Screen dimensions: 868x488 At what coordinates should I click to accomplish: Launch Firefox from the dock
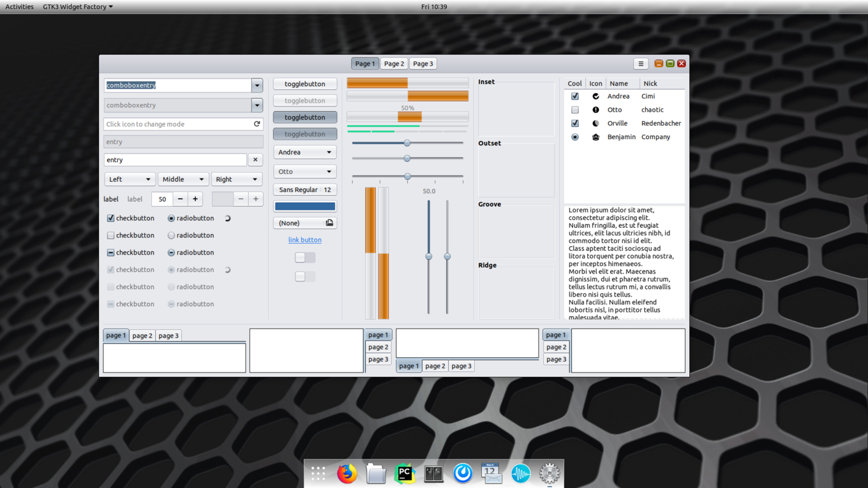pyautogui.click(x=347, y=473)
